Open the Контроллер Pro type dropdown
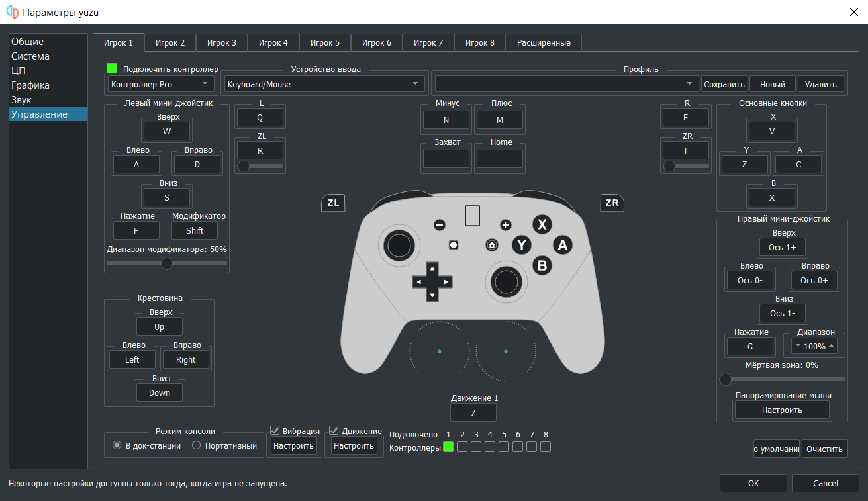Viewport: 868px width, 501px height. (x=161, y=84)
